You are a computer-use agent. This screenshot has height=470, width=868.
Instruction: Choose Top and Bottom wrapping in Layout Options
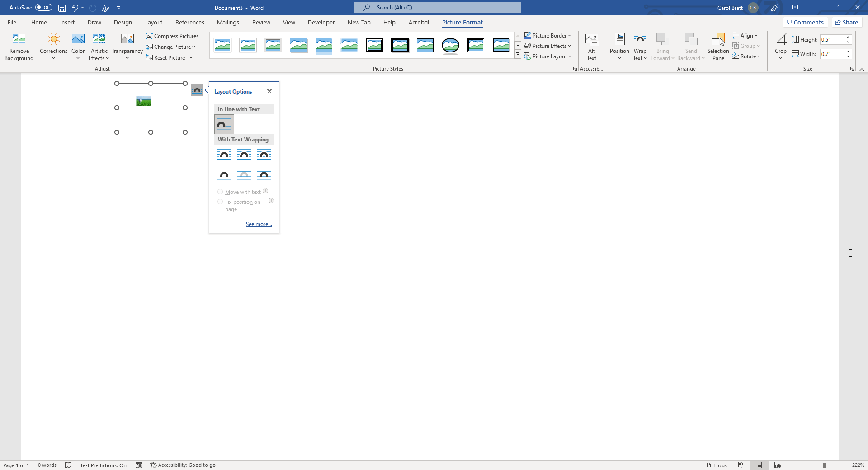click(x=224, y=174)
